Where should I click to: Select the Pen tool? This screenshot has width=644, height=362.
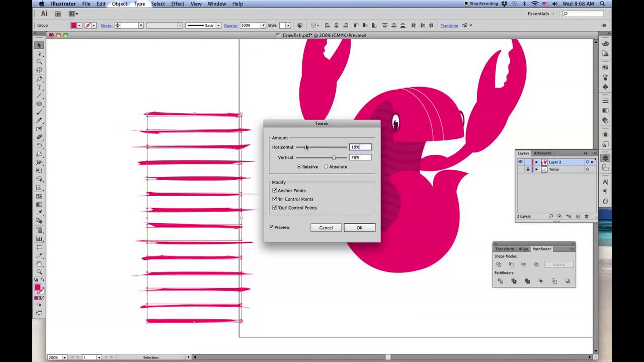tap(39, 79)
